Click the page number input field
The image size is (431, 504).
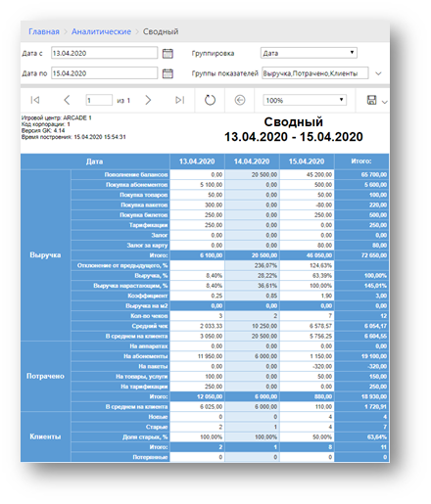(x=99, y=100)
